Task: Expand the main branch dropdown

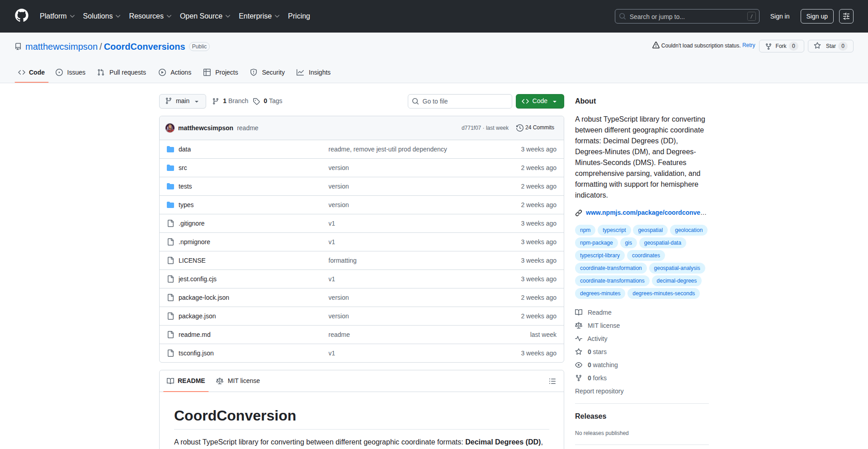Action: 182,101
